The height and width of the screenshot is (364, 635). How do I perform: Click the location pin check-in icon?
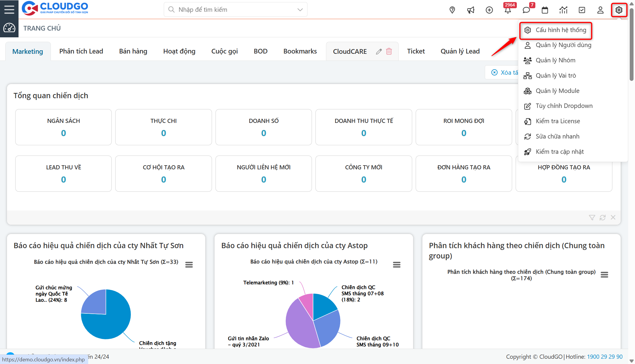click(x=452, y=10)
